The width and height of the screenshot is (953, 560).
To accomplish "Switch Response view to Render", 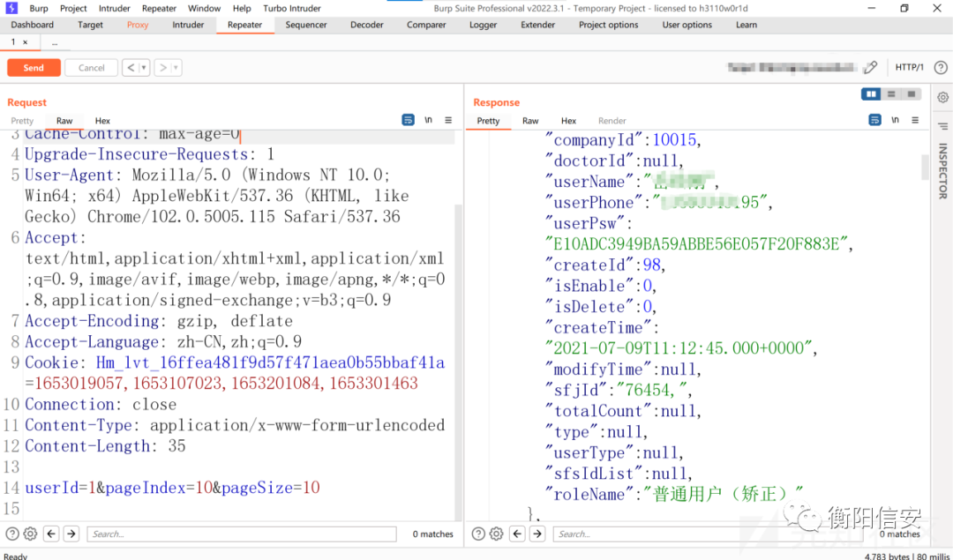I will (612, 121).
